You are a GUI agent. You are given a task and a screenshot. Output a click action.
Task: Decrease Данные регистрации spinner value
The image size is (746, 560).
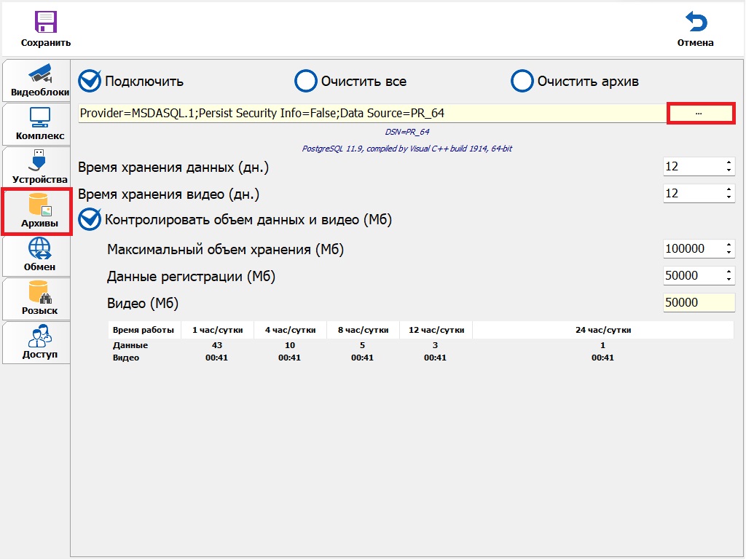pos(729,280)
